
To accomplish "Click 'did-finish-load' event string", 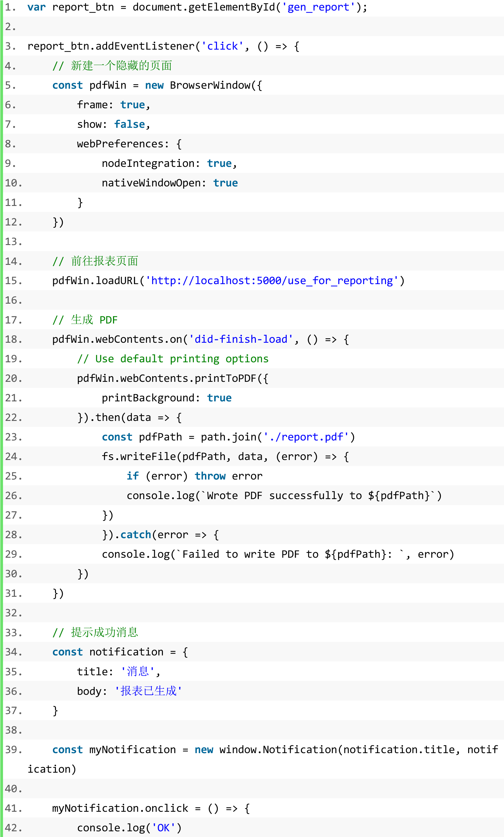I will coord(241,339).
